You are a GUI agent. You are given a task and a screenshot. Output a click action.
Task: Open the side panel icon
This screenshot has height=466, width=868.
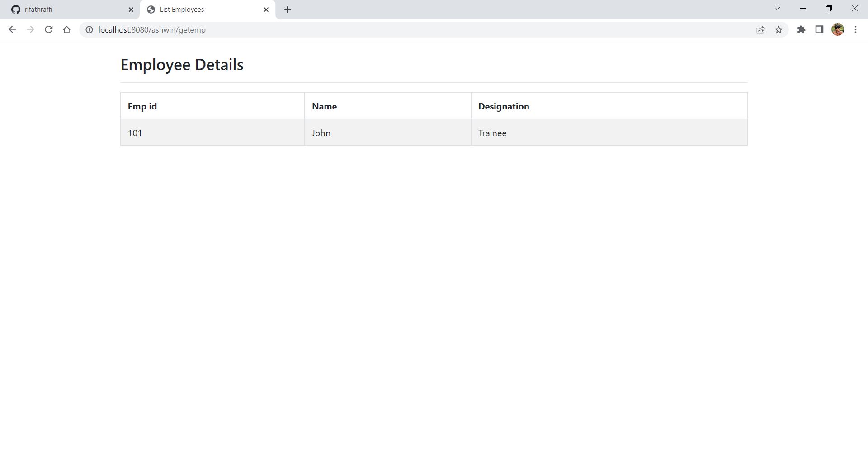point(819,29)
